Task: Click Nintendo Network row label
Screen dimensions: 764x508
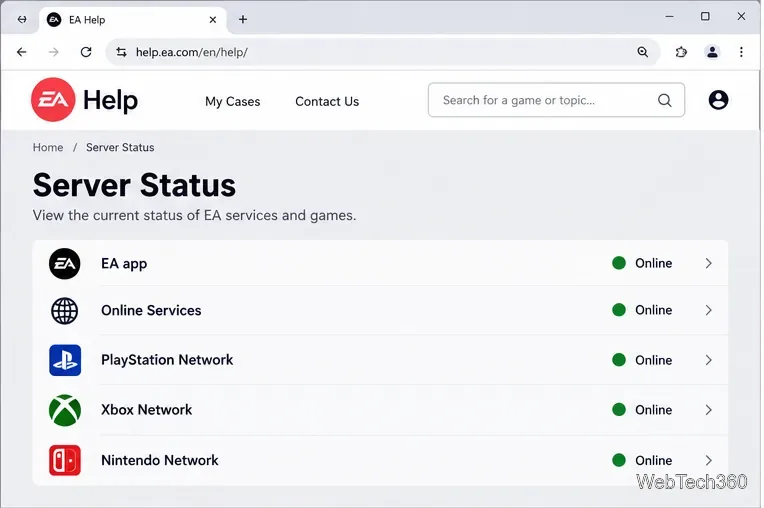Action: 160,460
